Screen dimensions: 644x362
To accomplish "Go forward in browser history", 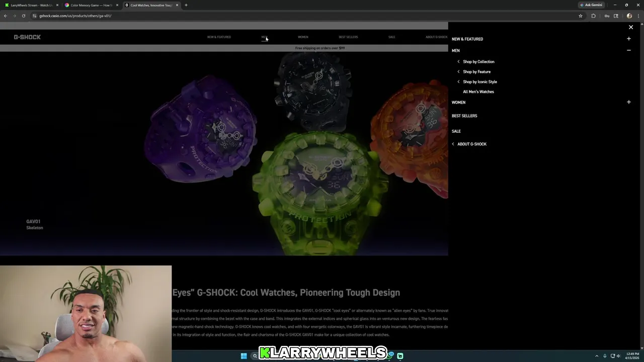I will tap(15, 16).
